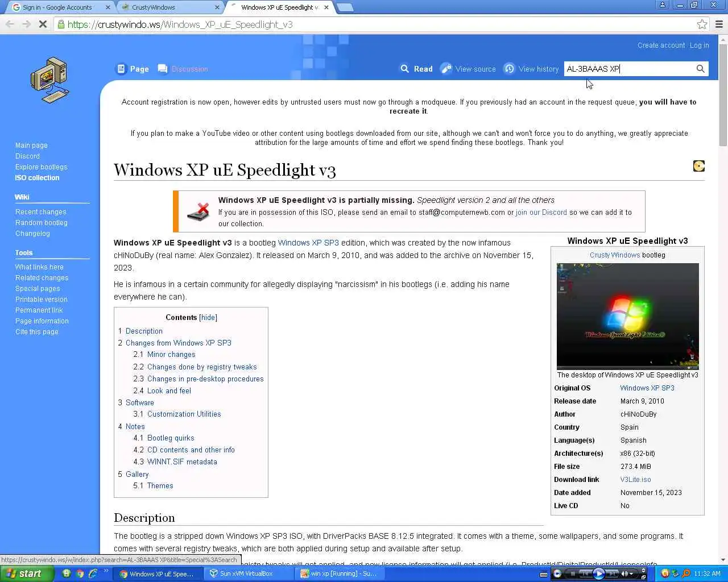Viewport: 728px width, 582px height.
Task: Open the View history tab
Action: [x=531, y=69]
